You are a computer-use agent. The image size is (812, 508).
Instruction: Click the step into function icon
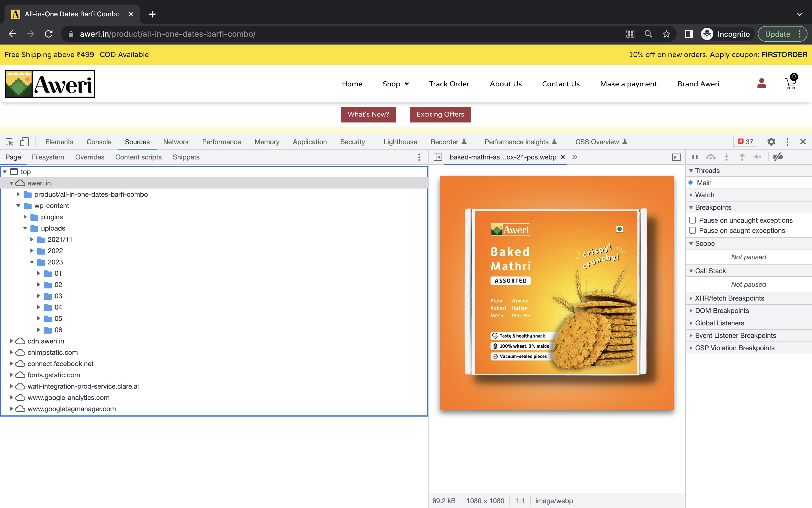(x=727, y=157)
